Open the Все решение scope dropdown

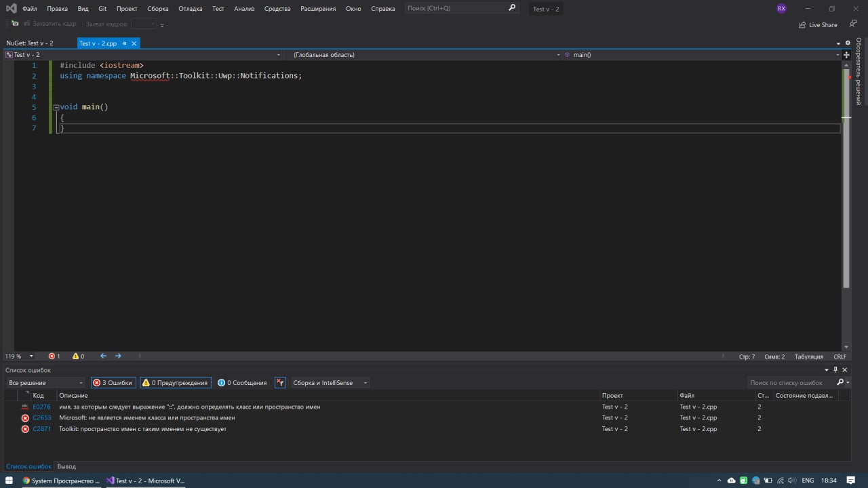pyautogui.click(x=45, y=383)
